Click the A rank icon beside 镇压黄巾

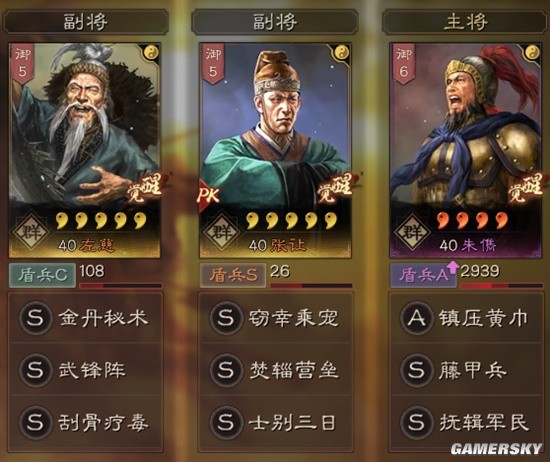(416, 317)
